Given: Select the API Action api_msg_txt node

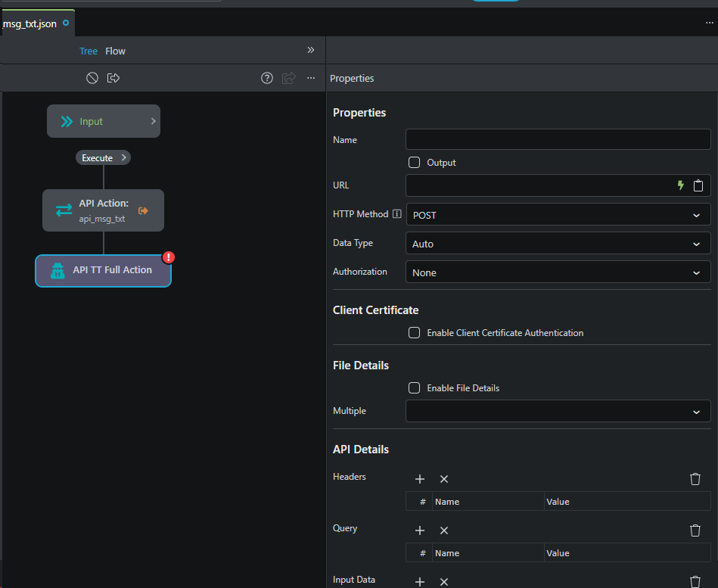Looking at the screenshot, I should click(x=103, y=210).
